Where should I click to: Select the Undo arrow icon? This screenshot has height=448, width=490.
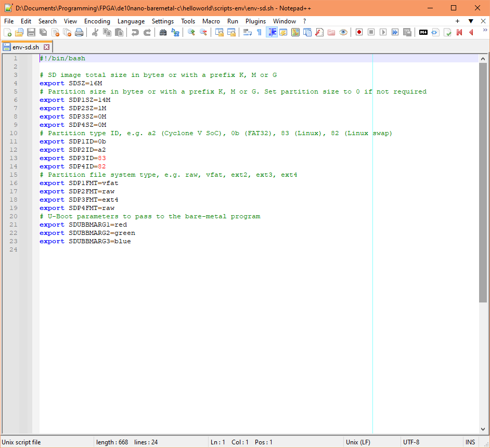(136, 32)
